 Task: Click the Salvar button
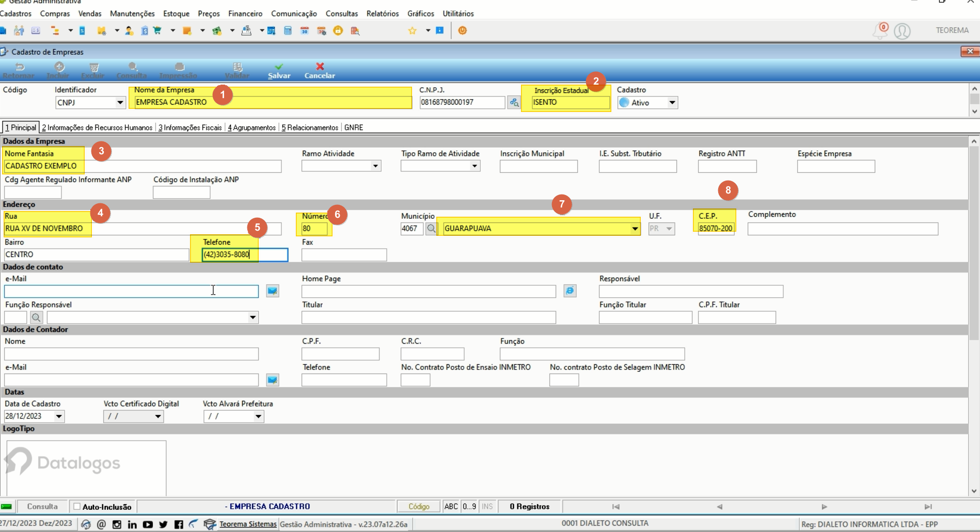pos(279,71)
